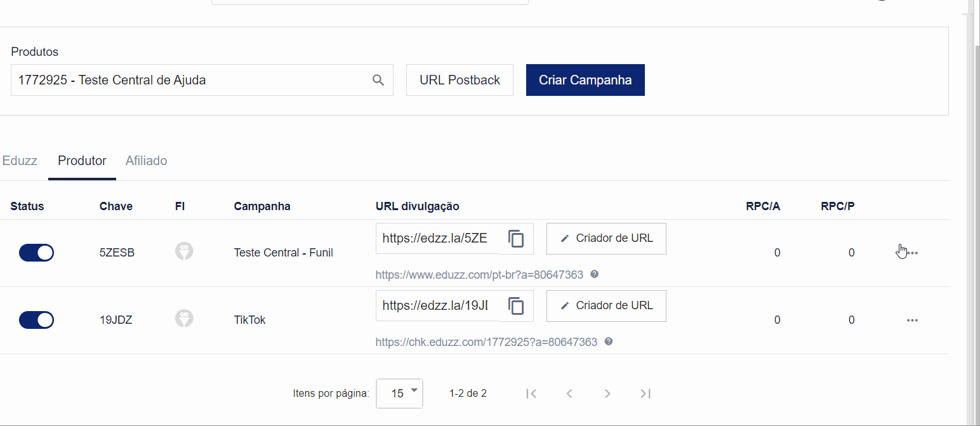The image size is (980, 426).
Task: Click help icon beside eduzz.com/pt-br URL
Action: [x=595, y=274]
